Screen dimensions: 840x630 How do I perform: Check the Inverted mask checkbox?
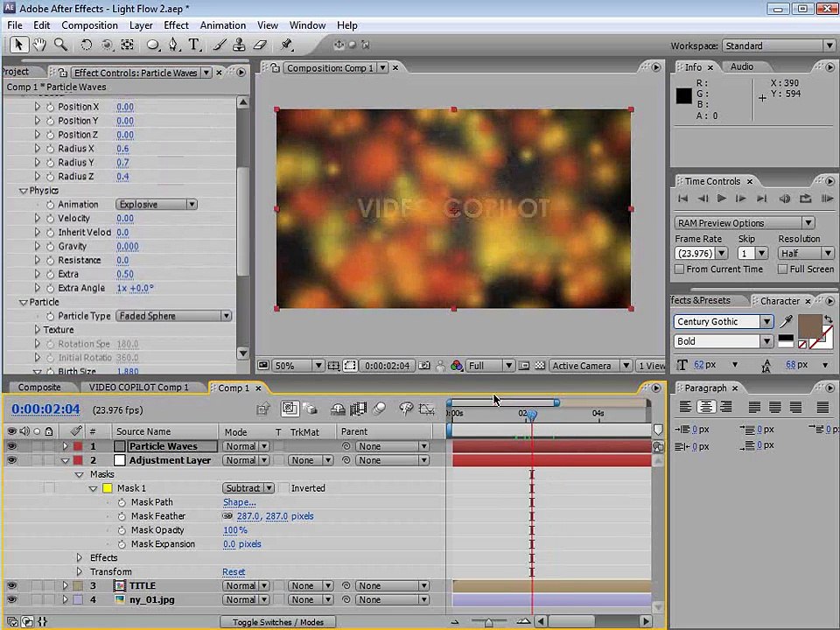(x=283, y=488)
